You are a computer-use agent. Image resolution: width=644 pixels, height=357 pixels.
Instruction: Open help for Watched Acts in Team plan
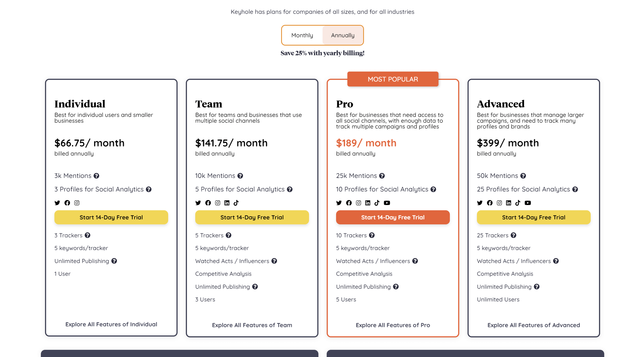[x=274, y=261]
